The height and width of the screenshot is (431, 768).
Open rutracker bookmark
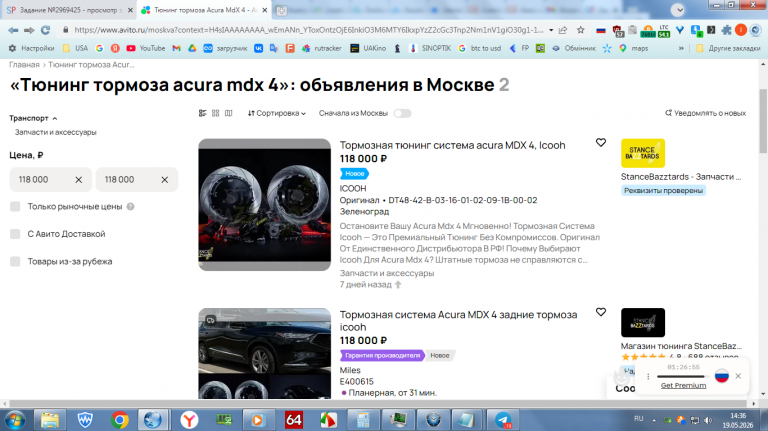(x=322, y=48)
